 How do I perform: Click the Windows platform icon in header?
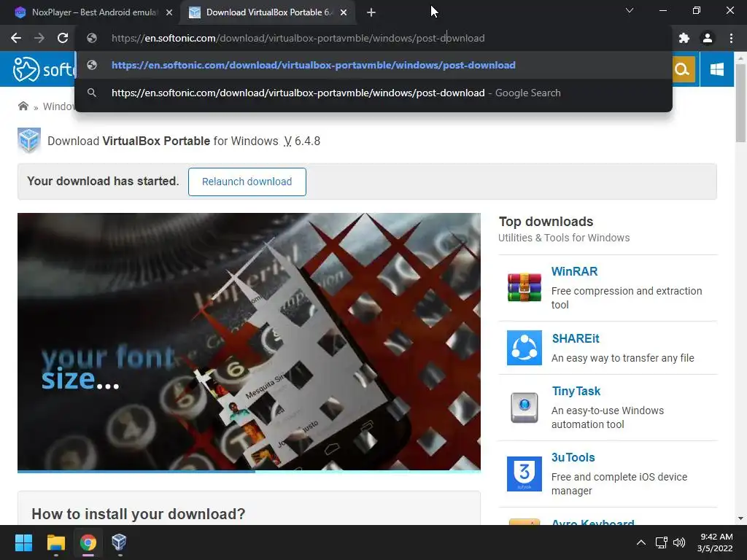[x=716, y=69]
